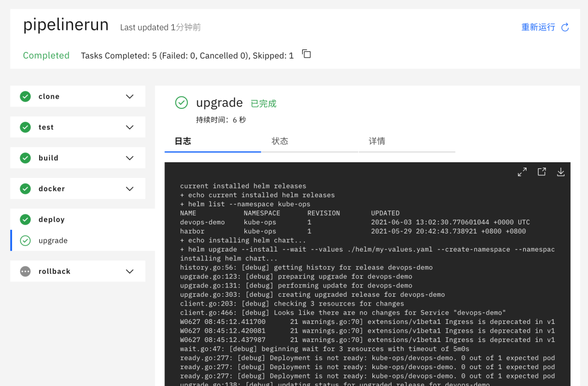Screen dimensions: 588x386
Task: Expand the clone task chevron
Action: pyautogui.click(x=130, y=96)
